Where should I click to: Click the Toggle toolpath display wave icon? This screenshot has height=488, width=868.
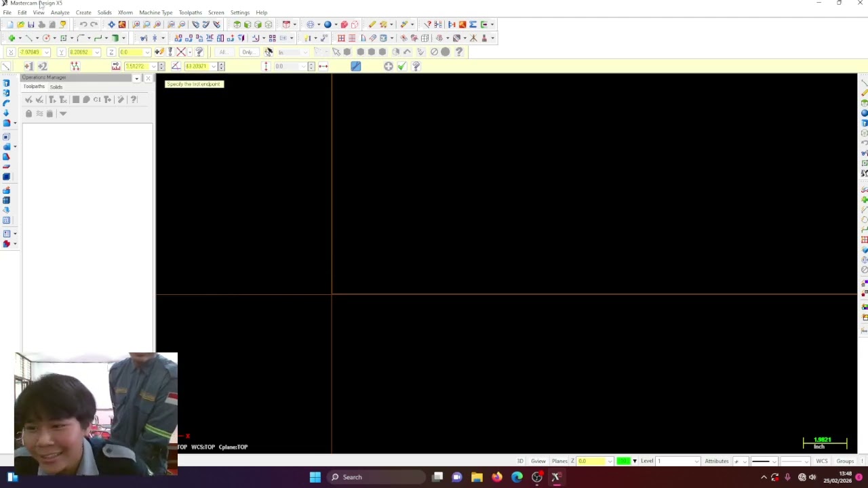point(39,113)
